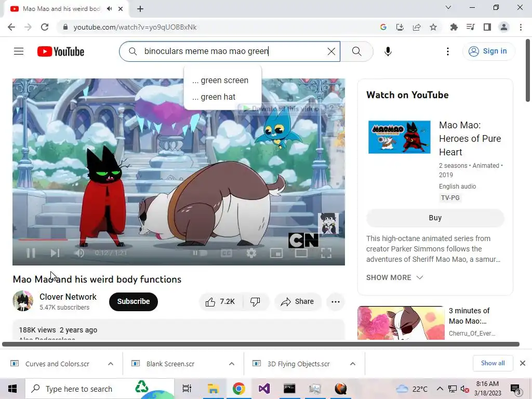This screenshot has width=532, height=399.
Task: Show hidden system tray icons
Action: [440, 389]
